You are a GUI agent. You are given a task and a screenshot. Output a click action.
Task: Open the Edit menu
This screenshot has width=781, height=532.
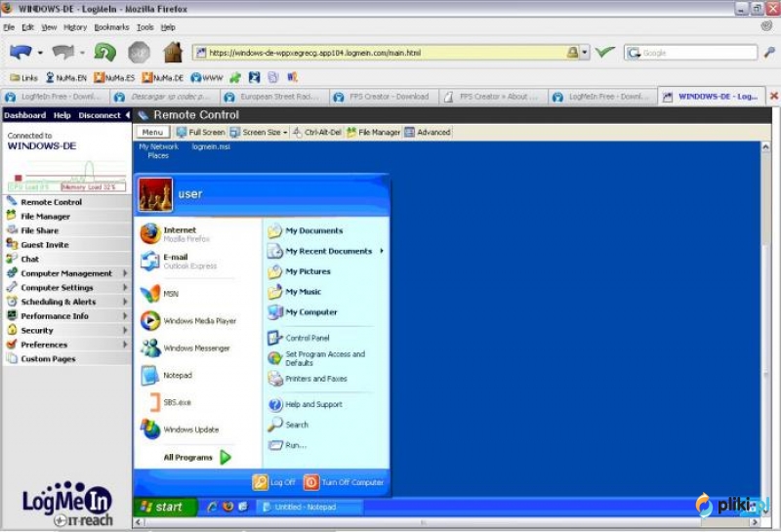pos(27,27)
